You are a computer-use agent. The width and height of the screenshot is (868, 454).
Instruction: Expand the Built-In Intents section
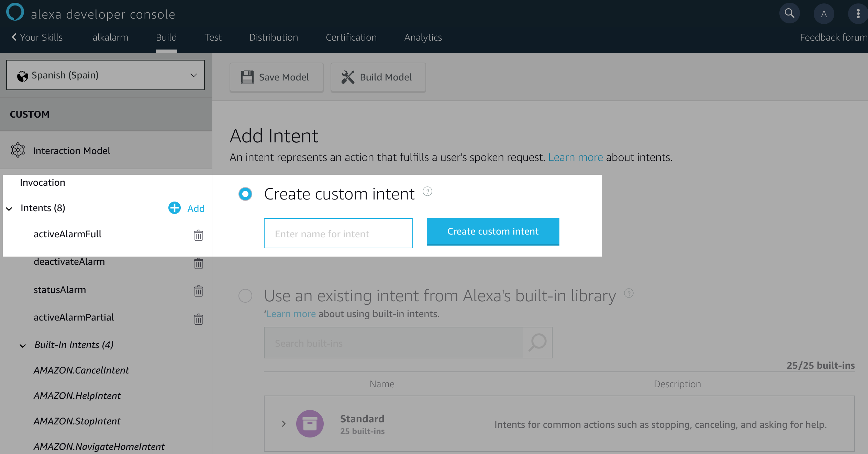pyautogui.click(x=21, y=345)
